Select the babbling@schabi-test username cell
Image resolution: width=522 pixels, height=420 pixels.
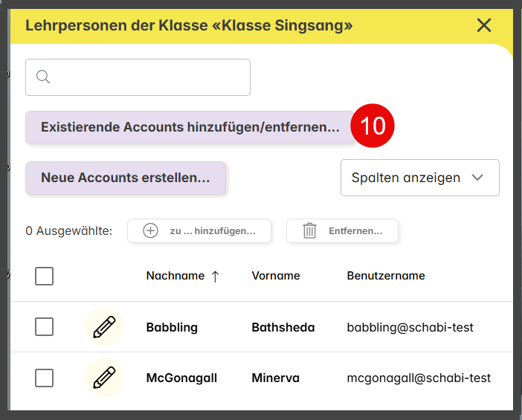(410, 328)
